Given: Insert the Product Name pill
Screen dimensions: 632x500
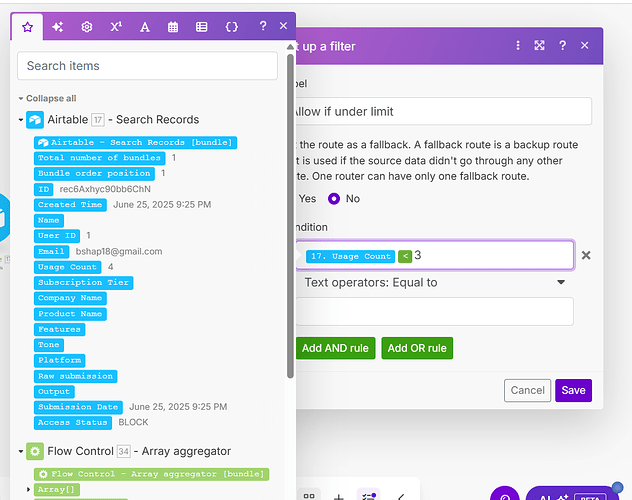Looking at the screenshot, I should pos(70,314).
